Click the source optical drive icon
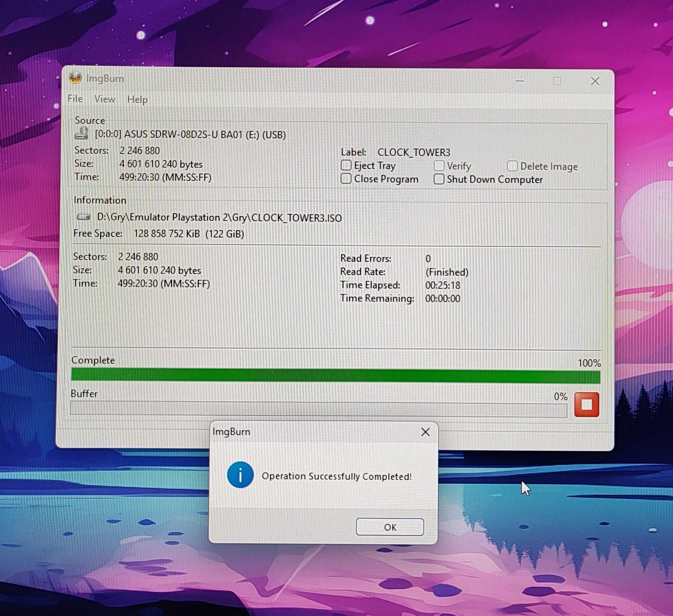Image resolution: width=673 pixels, height=616 pixels. click(82, 133)
